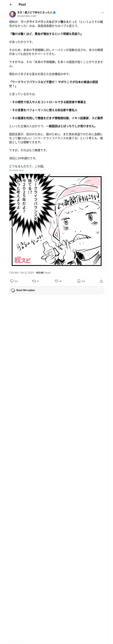The width and height of the screenshot is (113, 644).
Task: Click the final line どうなるんだろう、この国。
Action: 27,166
